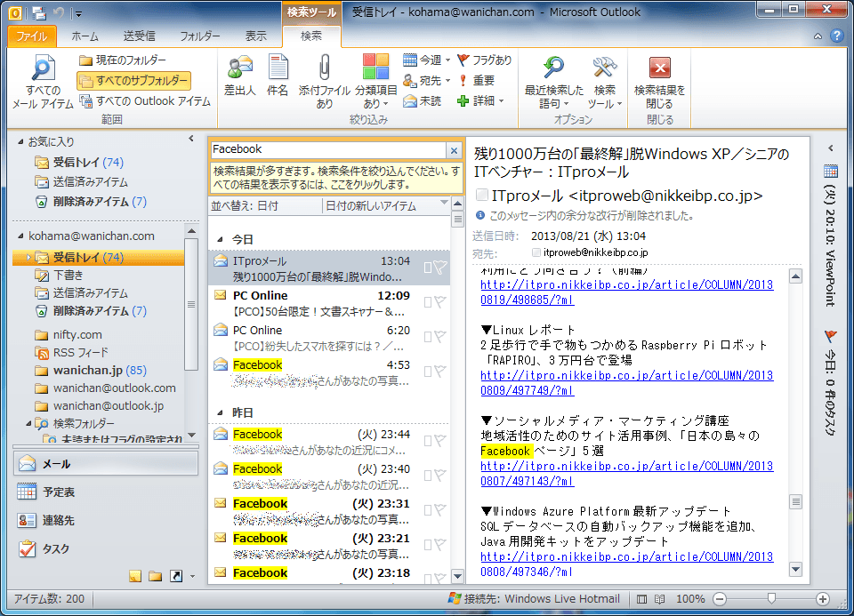Click the zoom slider in status bar
This screenshot has height=616, width=854.
point(771,599)
